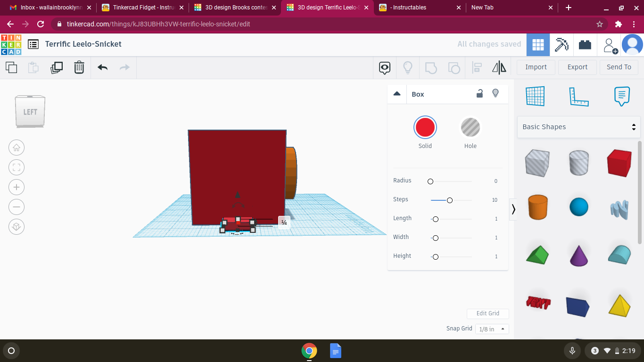The image size is (644, 362).
Task: Click the Ruler tool icon
Action: (579, 97)
